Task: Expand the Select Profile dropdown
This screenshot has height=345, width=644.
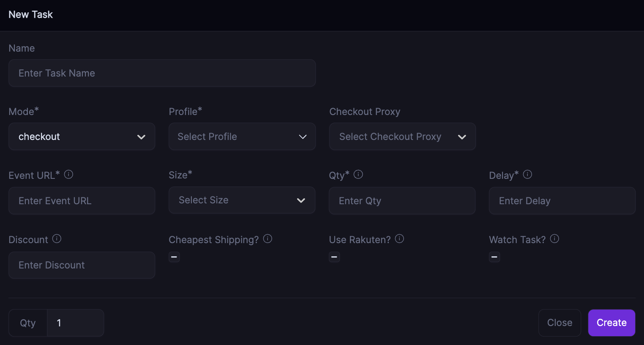Action: coord(242,137)
